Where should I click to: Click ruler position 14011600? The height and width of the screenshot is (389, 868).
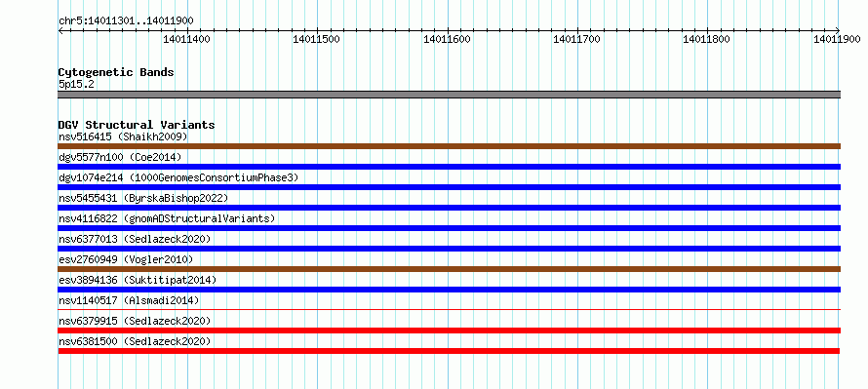(447, 39)
